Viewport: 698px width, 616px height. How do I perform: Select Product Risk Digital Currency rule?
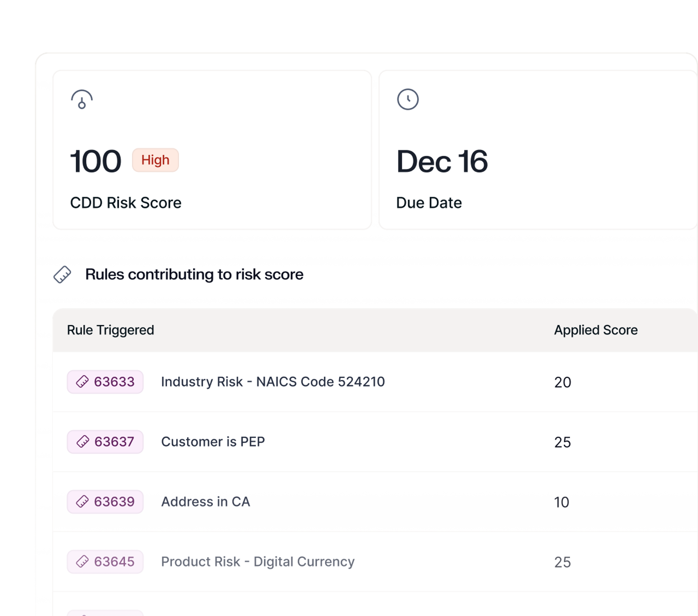258,562
